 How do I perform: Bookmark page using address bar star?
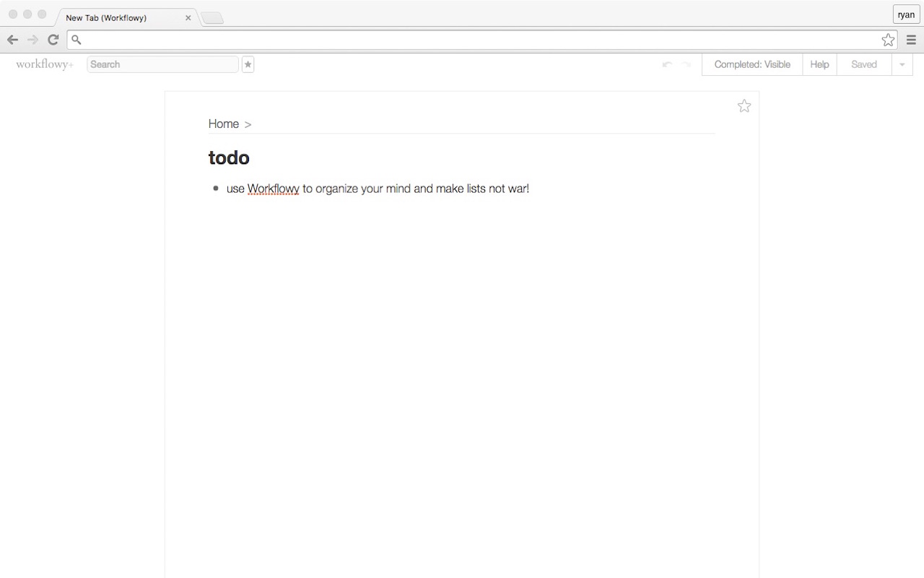[x=888, y=40]
